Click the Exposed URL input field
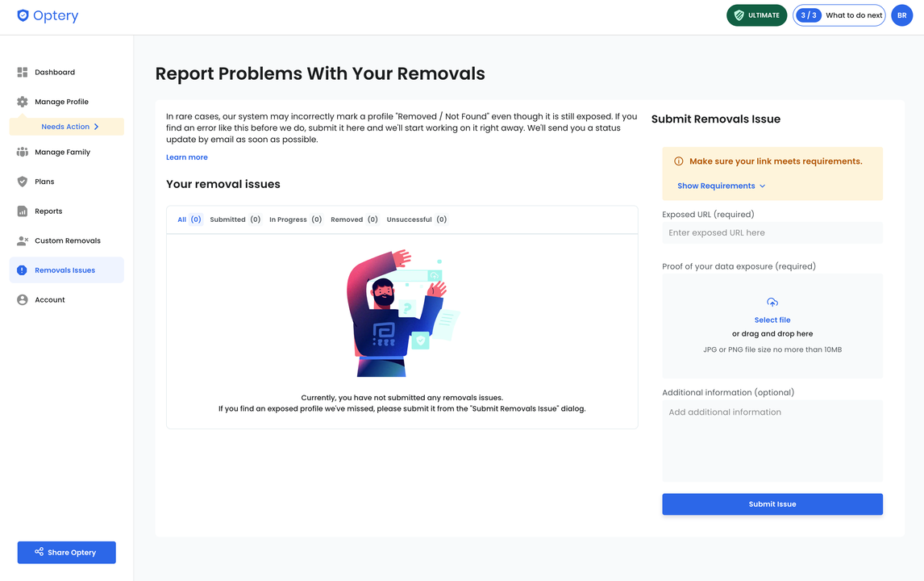The height and width of the screenshot is (581, 924). point(772,232)
